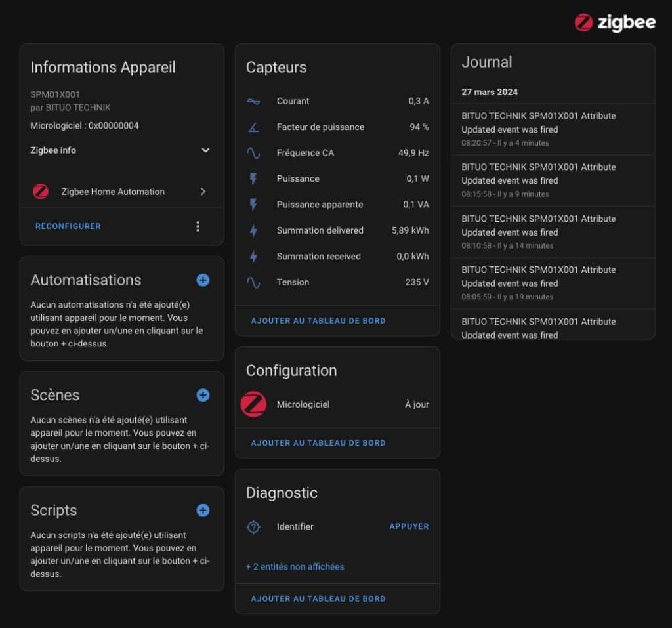Show the 2 hidden entities
The width and height of the screenshot is (672, 628).
[295, 566]
